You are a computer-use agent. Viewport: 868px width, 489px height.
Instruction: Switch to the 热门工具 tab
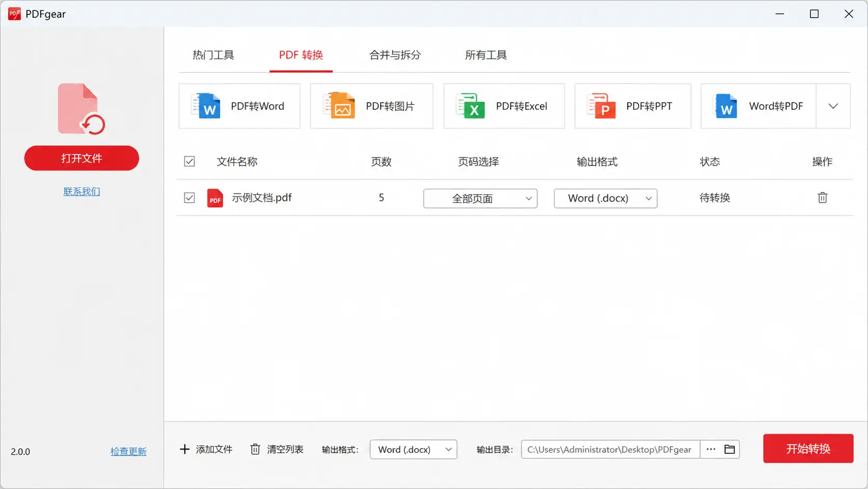(213, 55)
